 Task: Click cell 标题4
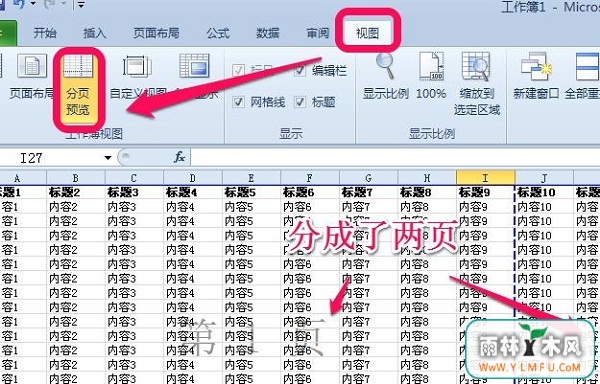tap(192, 192)
